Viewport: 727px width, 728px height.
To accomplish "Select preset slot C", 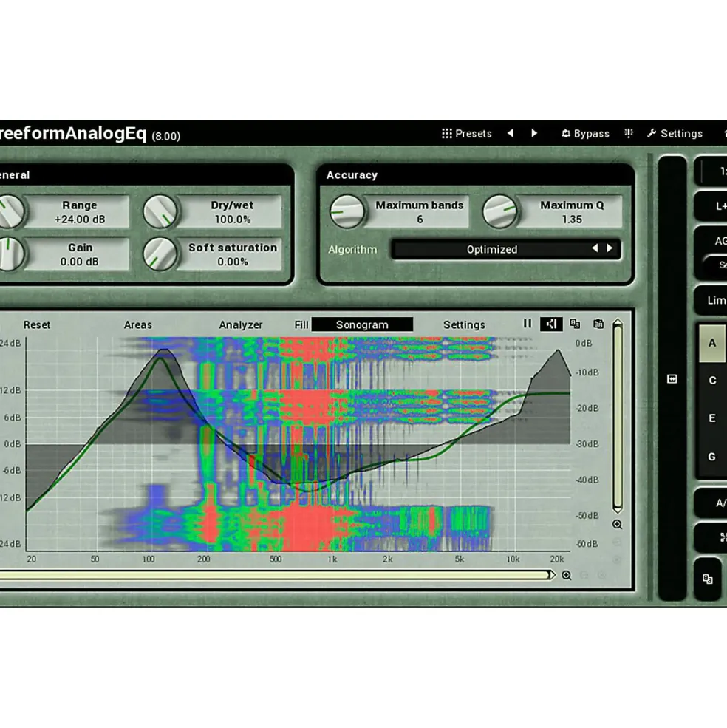I will tap(712, 381).
